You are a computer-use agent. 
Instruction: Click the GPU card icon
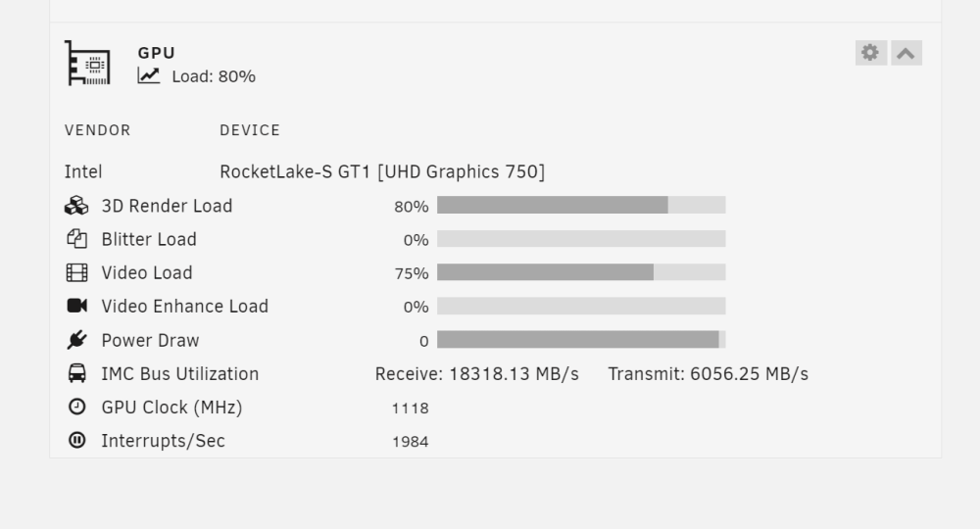pyautogui.click(x=88, y=63)
